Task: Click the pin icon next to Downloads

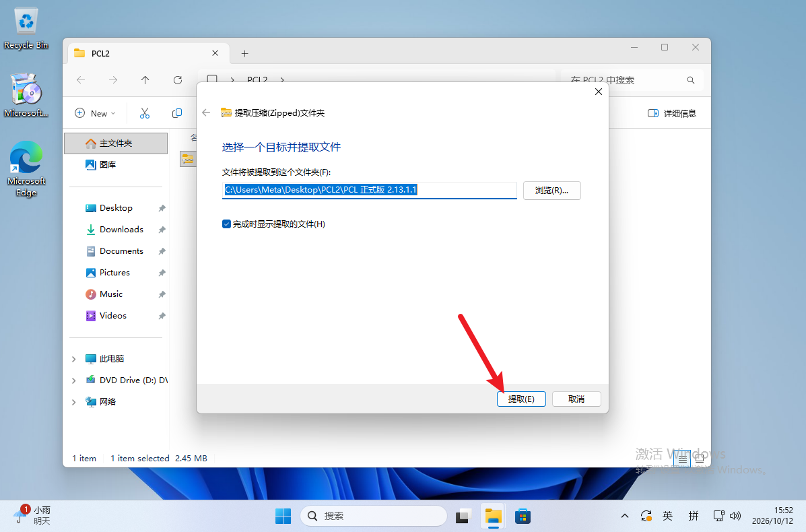Action: [162, 230]
